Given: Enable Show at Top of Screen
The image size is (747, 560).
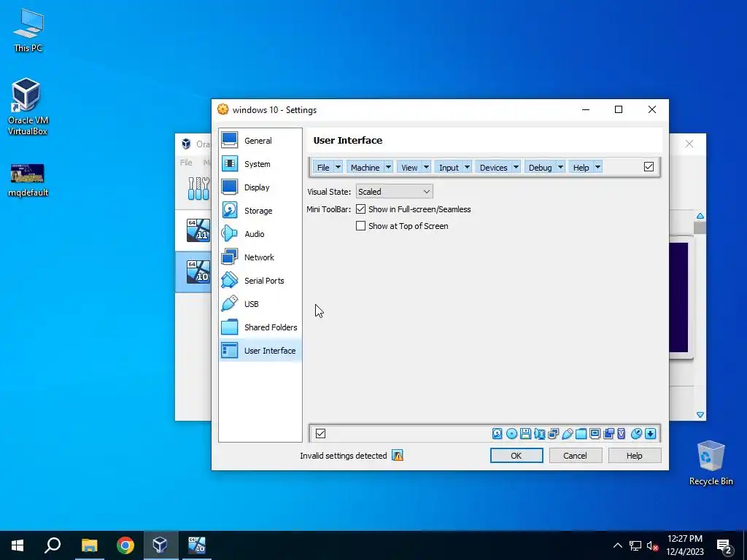Looking at the screenshot, I should click(x=360, y=226).
